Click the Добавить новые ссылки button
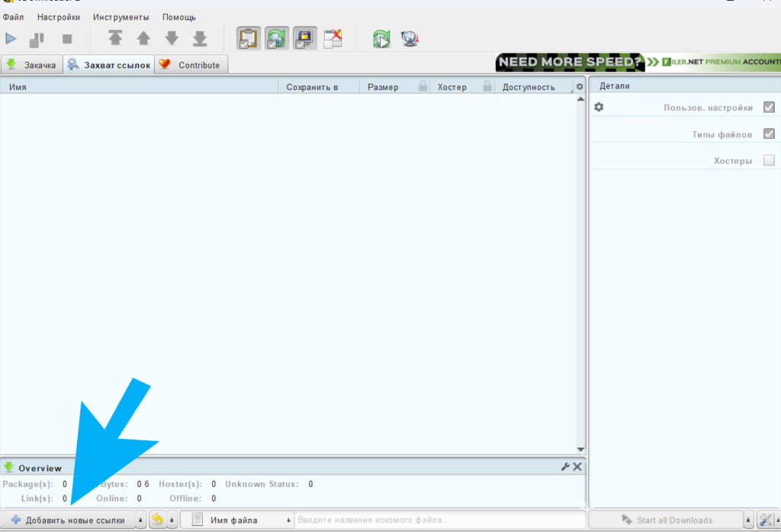This screenshot has width=781, height=532. [x=68, y=520]
